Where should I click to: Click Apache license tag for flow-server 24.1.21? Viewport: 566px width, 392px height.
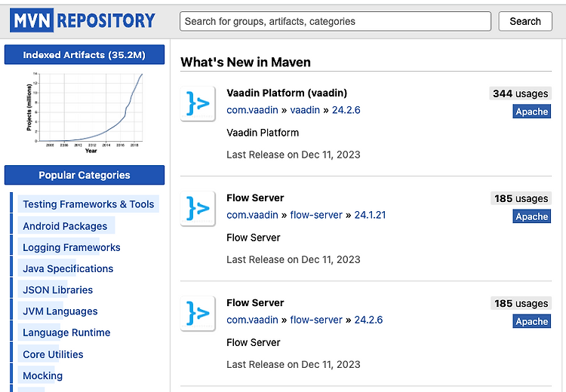tap(532, 216)
